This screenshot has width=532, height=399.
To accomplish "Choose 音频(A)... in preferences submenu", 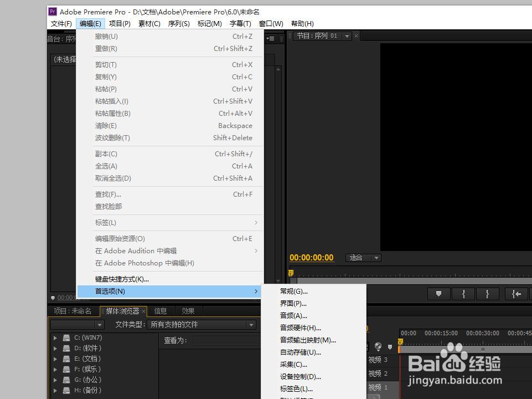I will [x=313, y=316].
